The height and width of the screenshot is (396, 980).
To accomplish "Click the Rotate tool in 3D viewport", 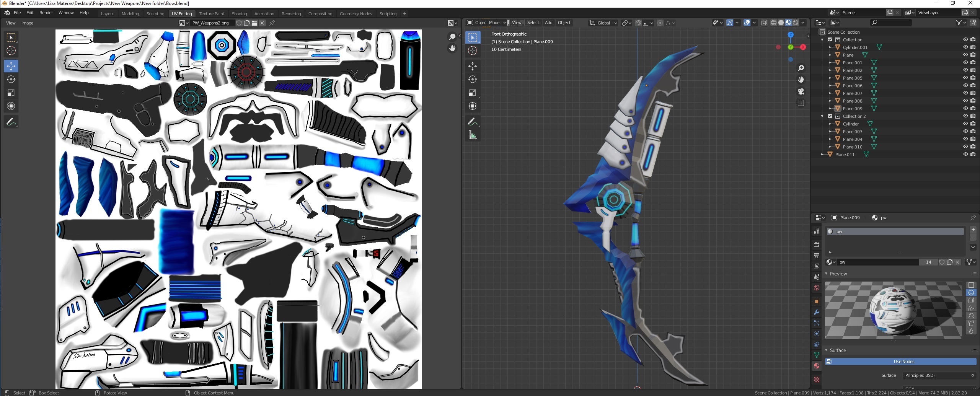I will tap(473, 80).
